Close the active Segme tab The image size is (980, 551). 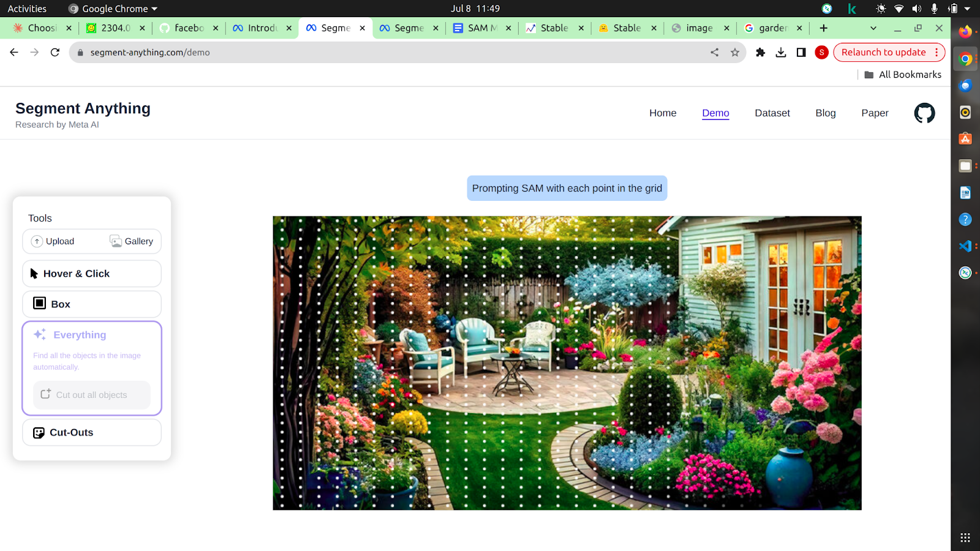[x=363, y=28]
